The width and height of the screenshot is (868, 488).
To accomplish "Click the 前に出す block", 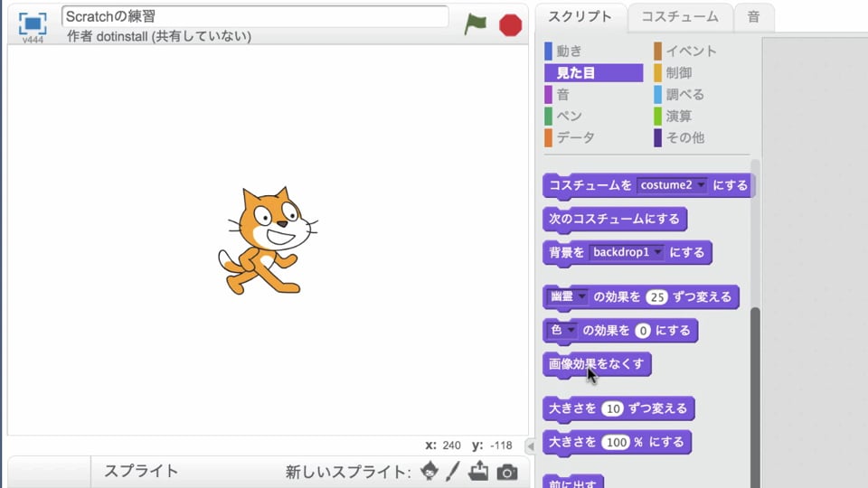I will point(573,483).
